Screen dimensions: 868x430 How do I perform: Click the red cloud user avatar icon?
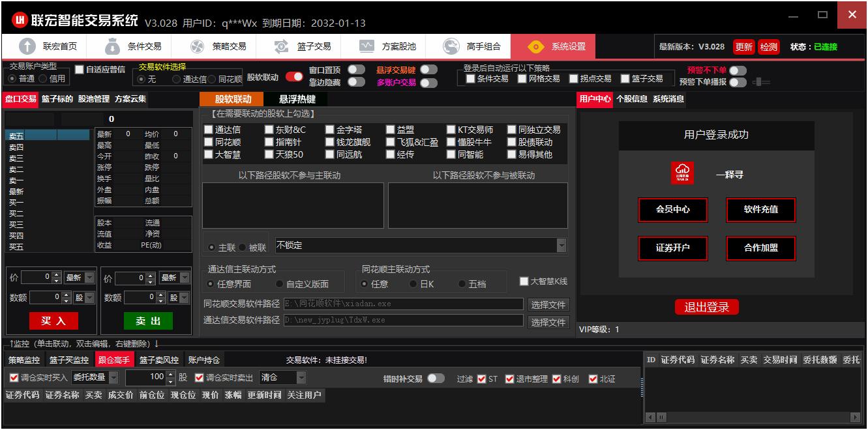(682, 173)
